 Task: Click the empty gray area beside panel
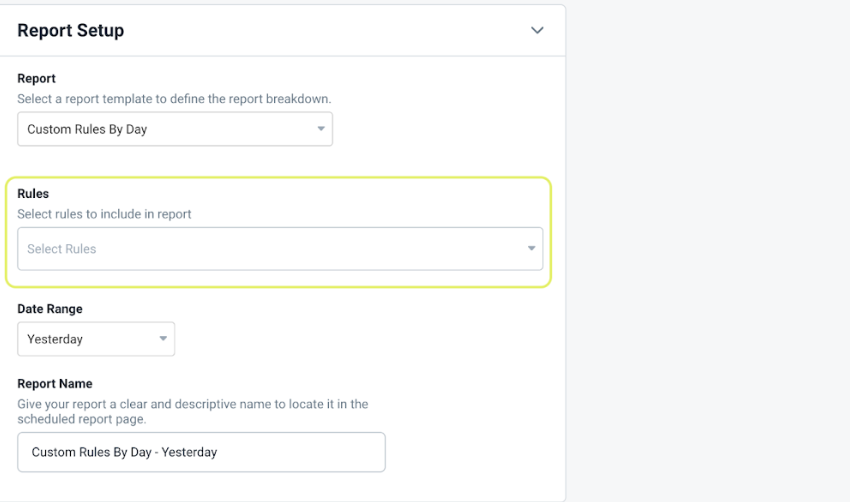[708, 251]
